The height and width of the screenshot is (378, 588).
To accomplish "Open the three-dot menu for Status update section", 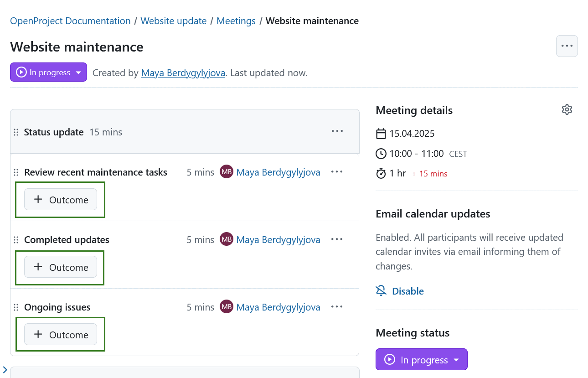I will pyautogui.click(x=337, y=131).
